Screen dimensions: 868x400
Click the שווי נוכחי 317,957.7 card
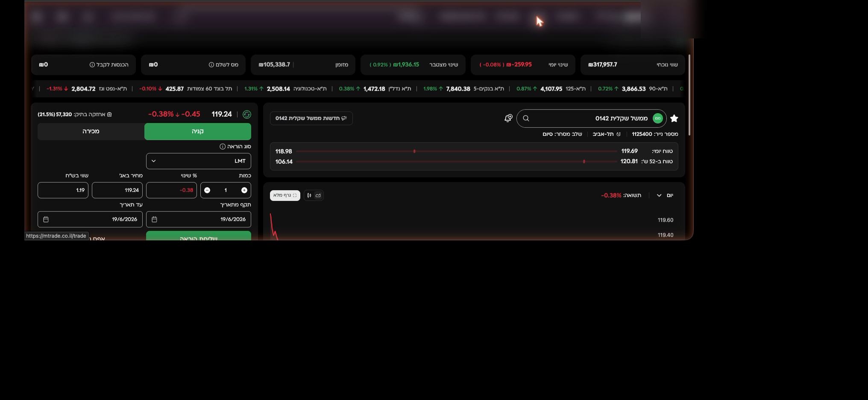pyautogui.click(x=633, y=65)
